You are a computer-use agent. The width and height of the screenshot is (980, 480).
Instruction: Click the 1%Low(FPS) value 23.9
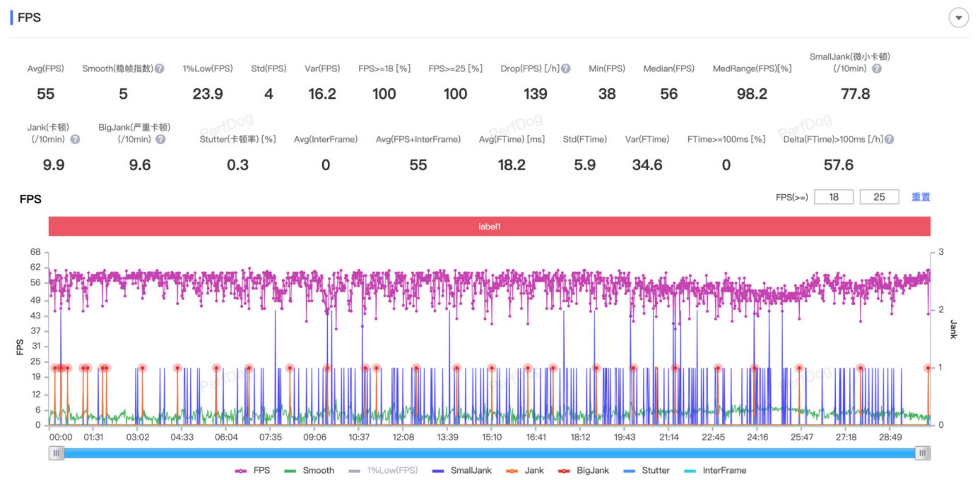click(x=207, y=94)
